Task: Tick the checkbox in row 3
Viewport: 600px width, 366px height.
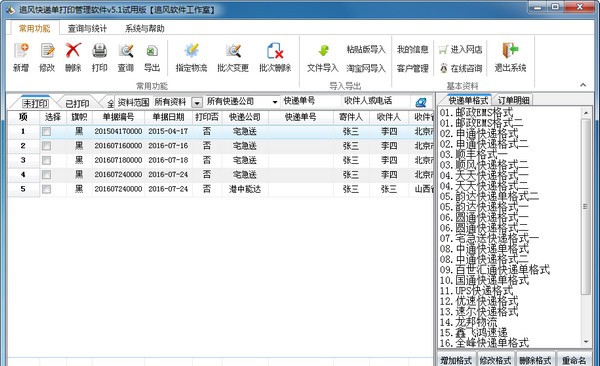Action: [46, 160]
